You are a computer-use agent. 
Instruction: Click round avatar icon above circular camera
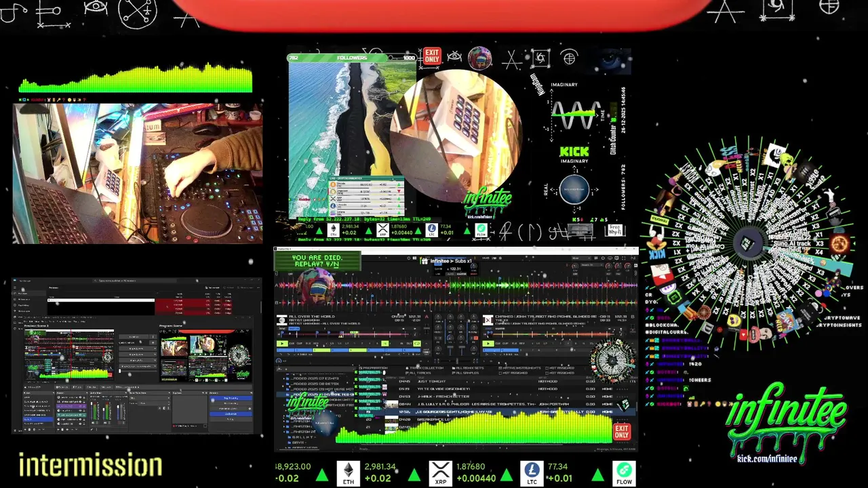coord(480,59)
